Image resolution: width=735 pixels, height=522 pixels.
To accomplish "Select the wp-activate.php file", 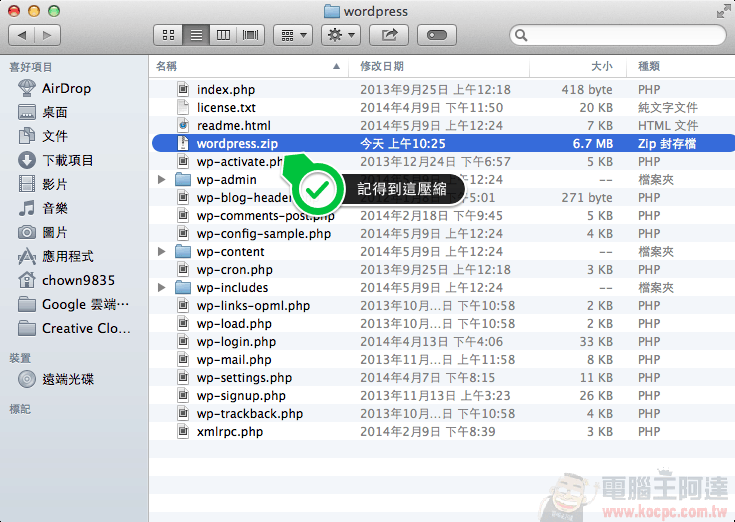I will (442, 162).
